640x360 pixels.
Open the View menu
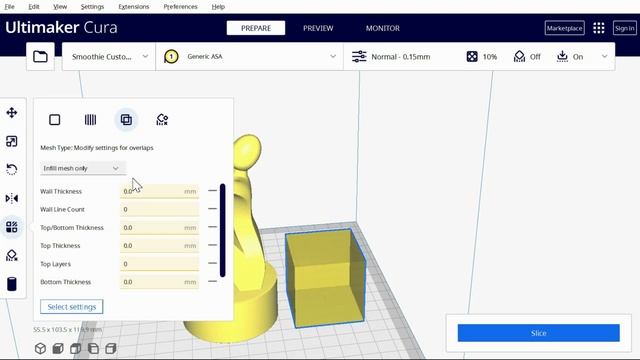coord(60,7)
